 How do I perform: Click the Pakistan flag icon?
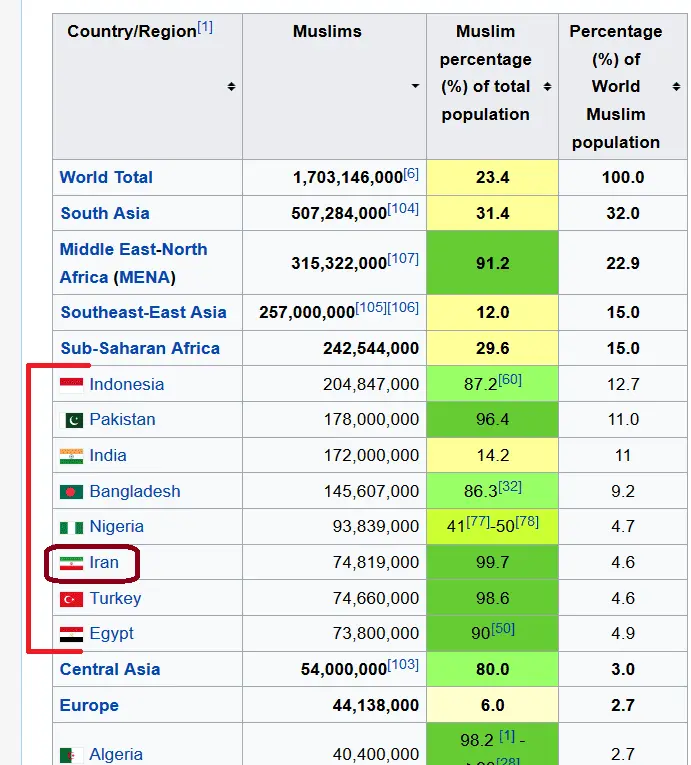click(71, 420)
